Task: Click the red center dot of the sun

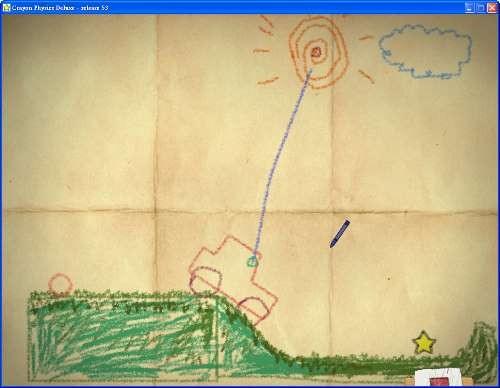Action: (x=316, y=52)
